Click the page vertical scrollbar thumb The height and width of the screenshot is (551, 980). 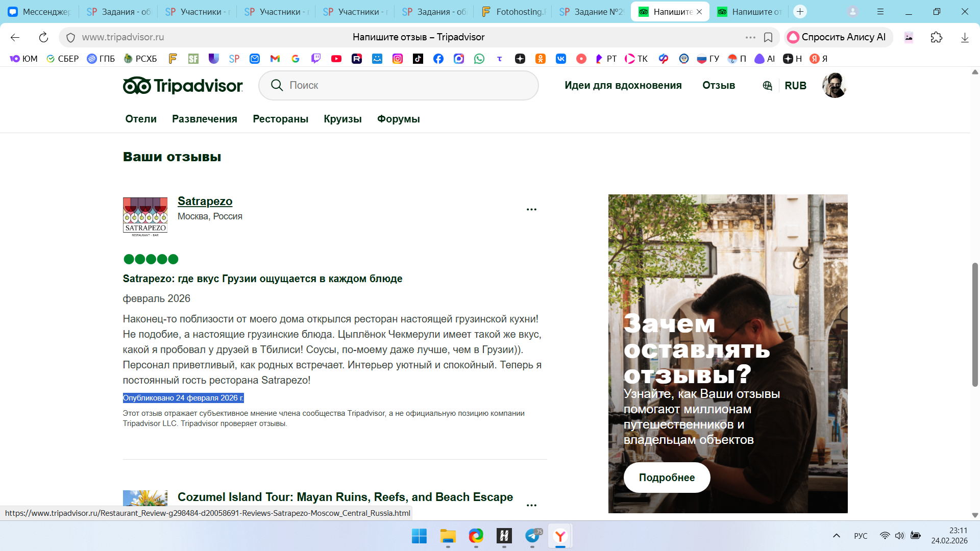click(x=975, y=324)
